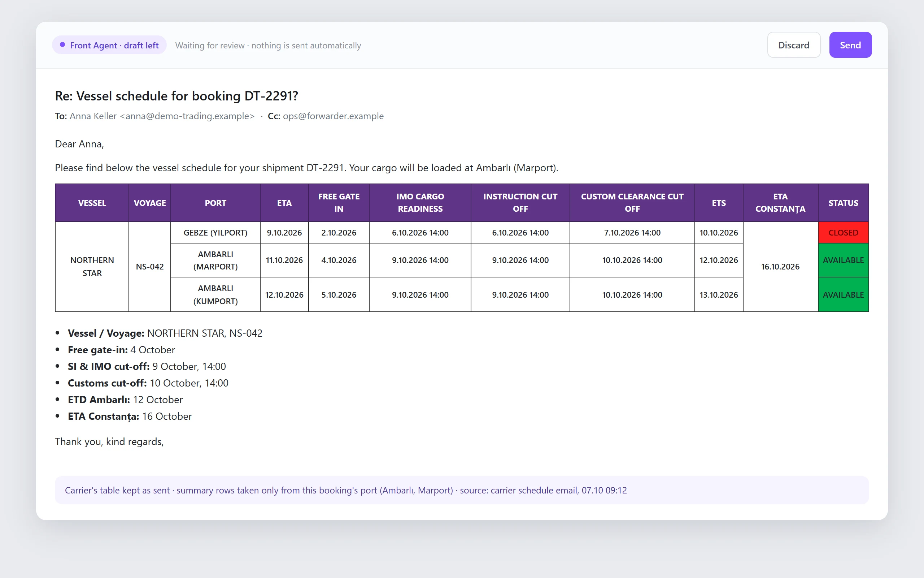Viewport: 924px width, 578px height.
Task: Click the INSTRUCTION CUT OFF header
Action: 520,203
